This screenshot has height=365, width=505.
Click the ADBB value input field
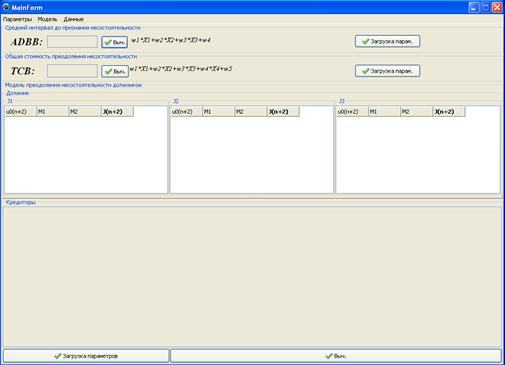coord(72,42)
